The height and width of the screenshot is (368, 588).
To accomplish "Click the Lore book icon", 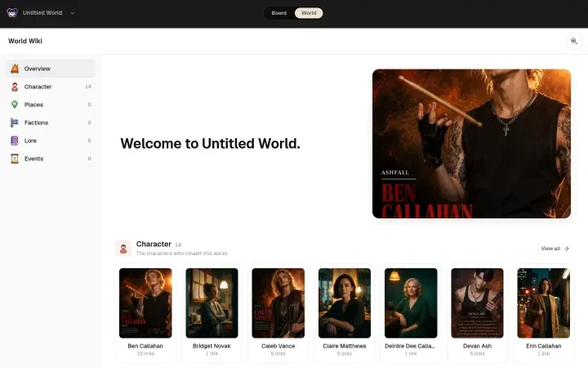I will 15,141.
